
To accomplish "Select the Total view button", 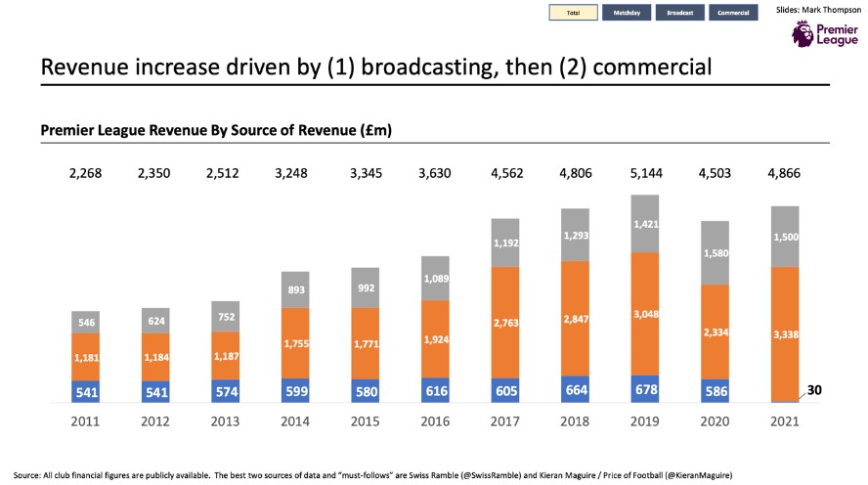I will pos(574,13).
